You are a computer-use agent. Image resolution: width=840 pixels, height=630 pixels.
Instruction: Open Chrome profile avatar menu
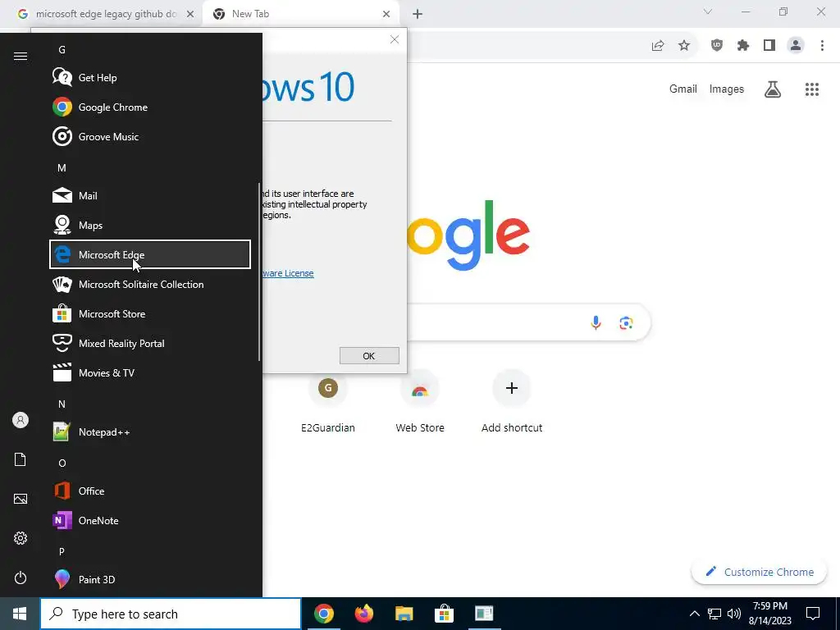pos(796,46)
